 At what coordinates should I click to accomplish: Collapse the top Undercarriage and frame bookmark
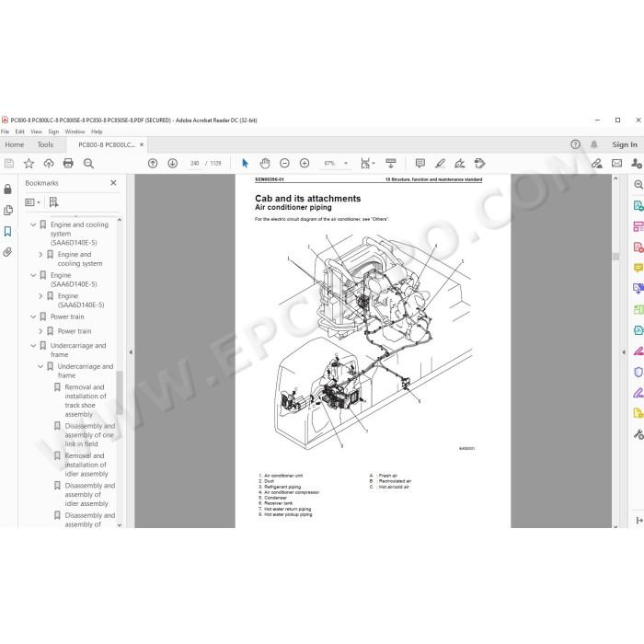pos(33,346)
